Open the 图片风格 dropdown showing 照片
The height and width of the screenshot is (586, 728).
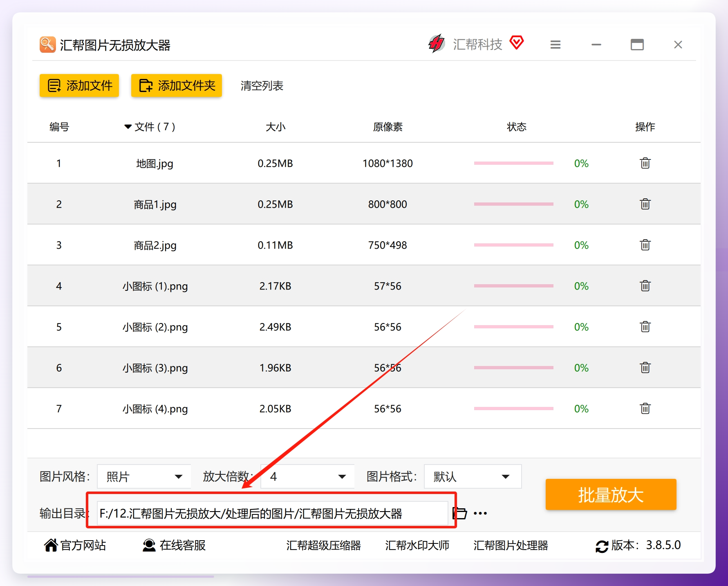(144, 476)
